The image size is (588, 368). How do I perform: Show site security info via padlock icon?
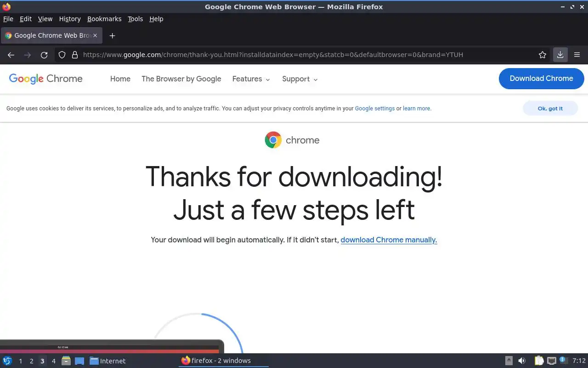75,55
